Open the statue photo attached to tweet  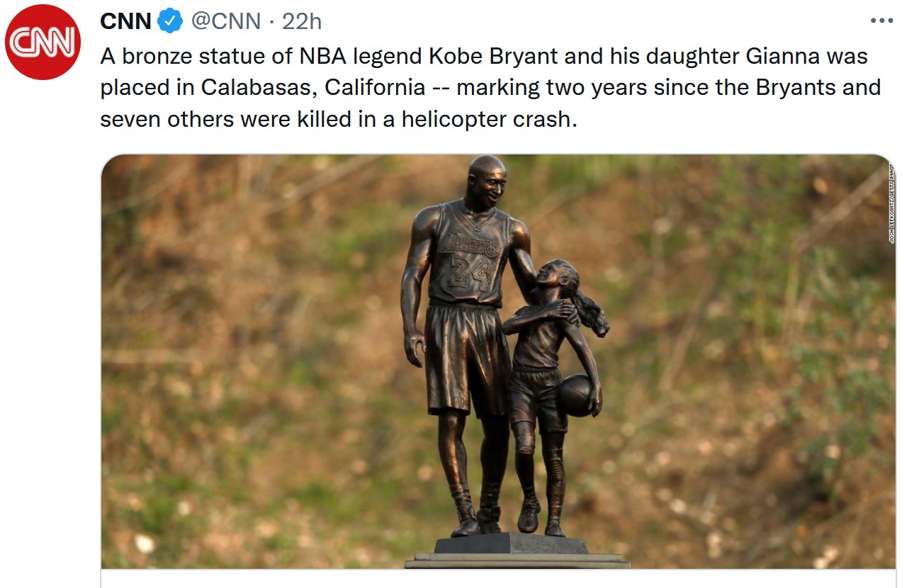point(498,361)
